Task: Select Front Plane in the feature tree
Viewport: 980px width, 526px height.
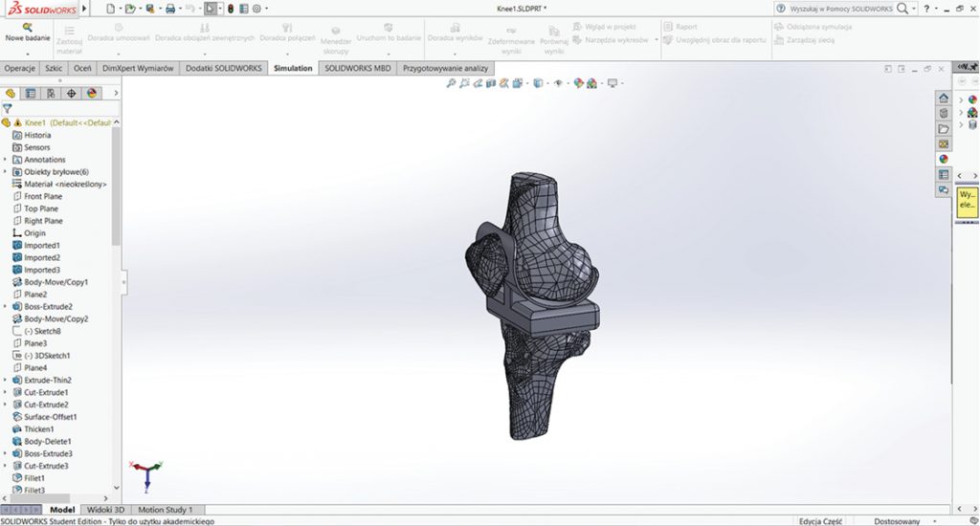Action: (42, 196)
